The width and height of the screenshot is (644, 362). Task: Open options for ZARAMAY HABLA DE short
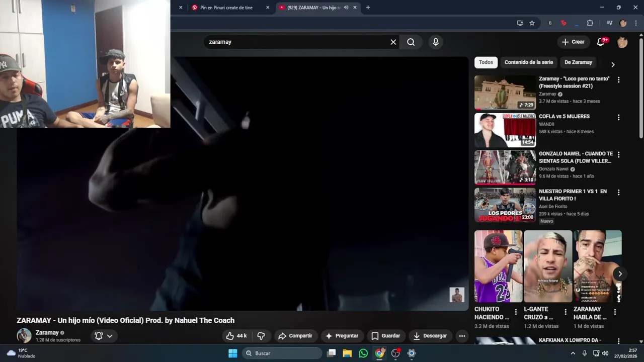615,312
